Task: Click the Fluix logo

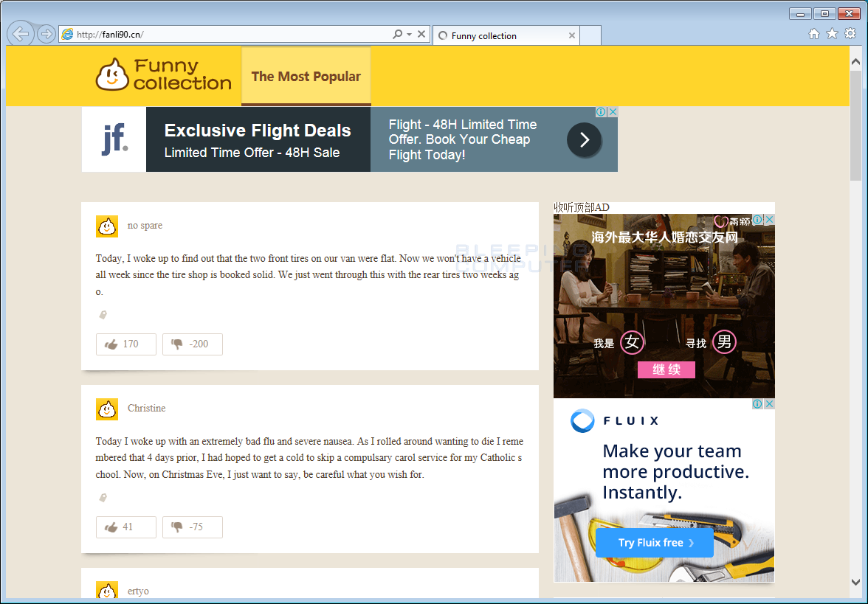Action: pos(614,421)
